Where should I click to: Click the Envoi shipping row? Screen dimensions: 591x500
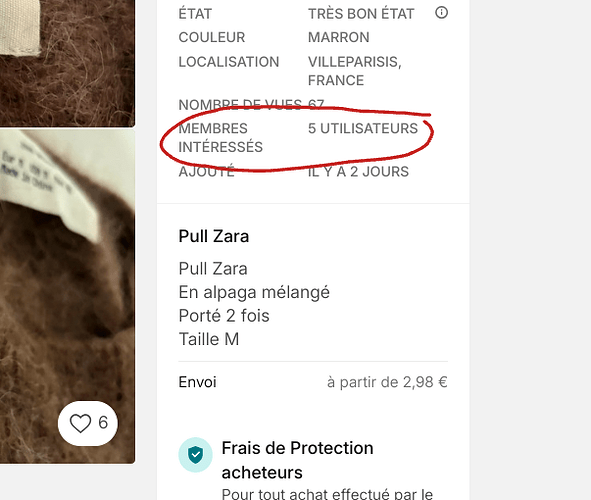pos(313,382)
